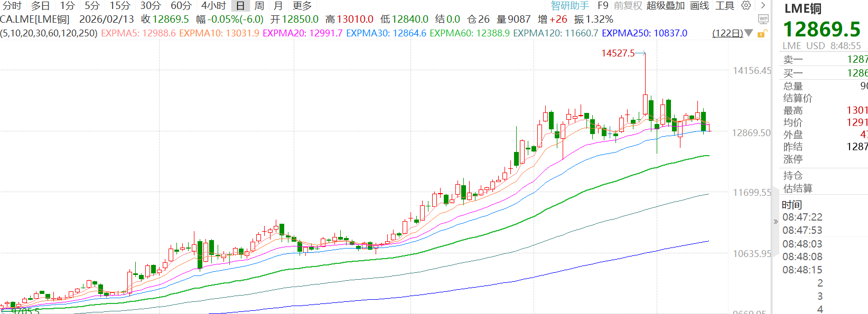Select the 日 daily period tab
Screen dimensions: 868x314
(240, 5)
